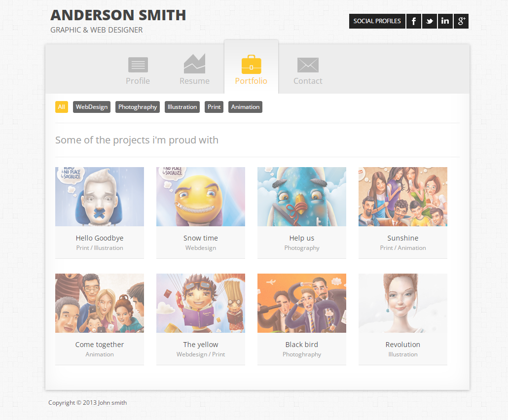Viewport: 508px width, 420px height.
Task: Open the Twitter bird icon
Action: tap(430, 21)
